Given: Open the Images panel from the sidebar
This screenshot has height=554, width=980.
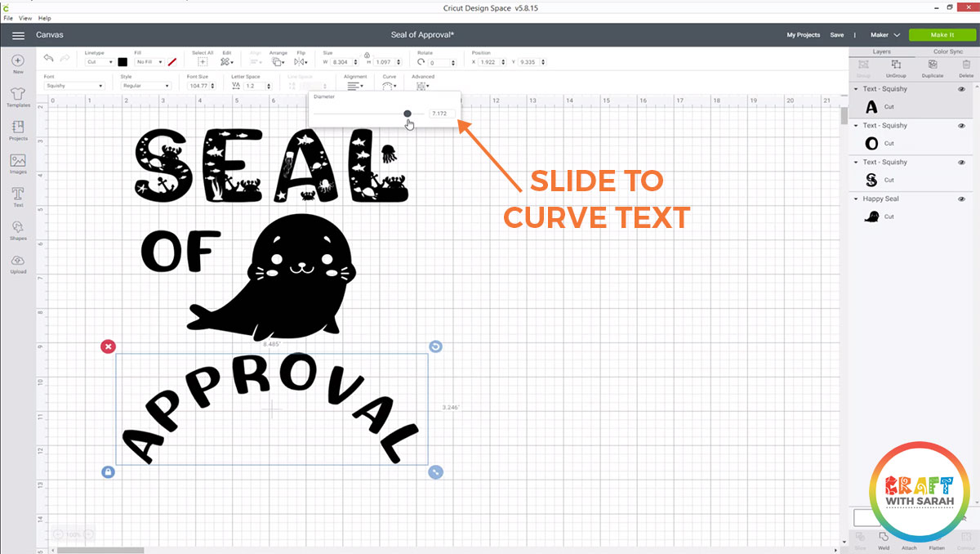Looking at the screenshot, I should [17, 163].
